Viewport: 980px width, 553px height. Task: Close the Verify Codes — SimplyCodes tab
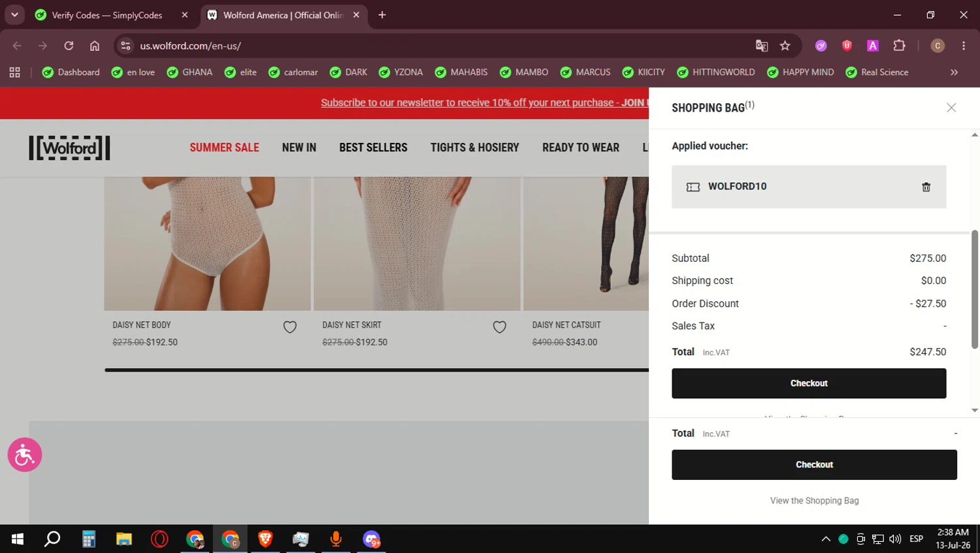(x=185, y=15)
